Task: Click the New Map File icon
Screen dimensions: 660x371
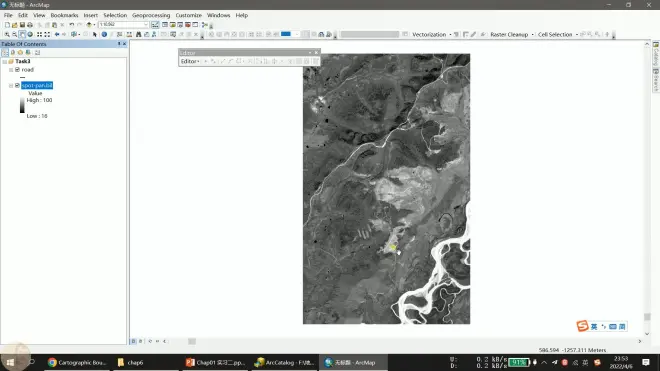Action: point(7,25)
